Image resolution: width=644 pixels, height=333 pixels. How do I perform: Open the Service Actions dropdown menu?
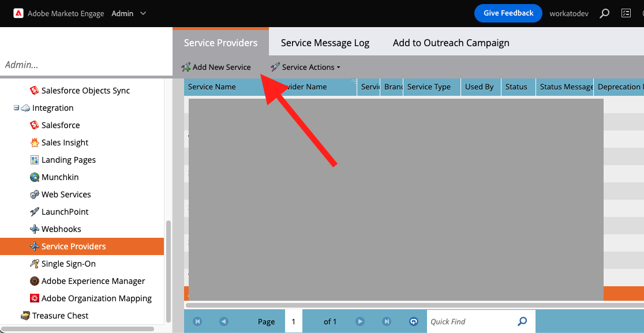[306, 67]
